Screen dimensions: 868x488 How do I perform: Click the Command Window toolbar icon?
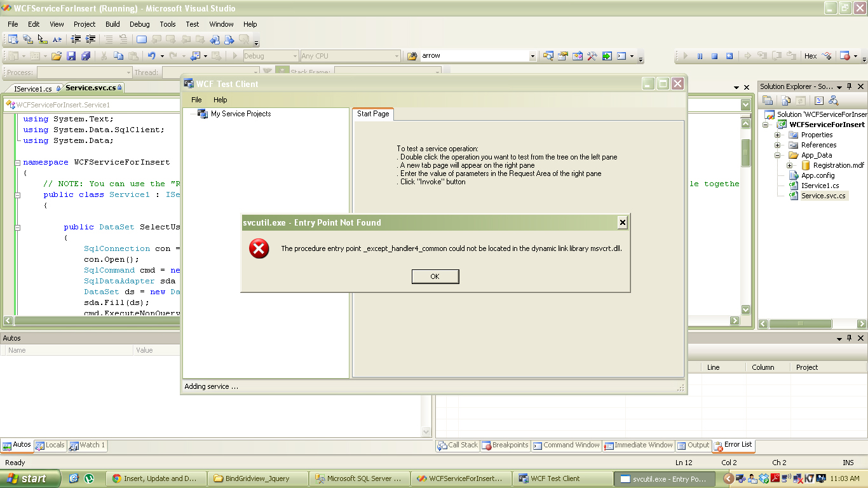[x=622, y=56]
